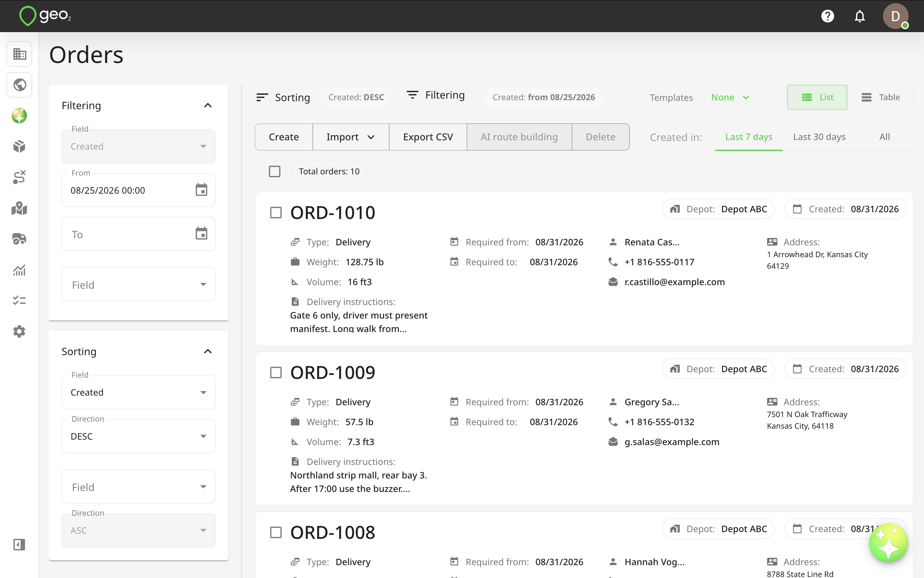Open the package box sidebar icon
This screenshot has width=924, height=578.
pos(20,146)
